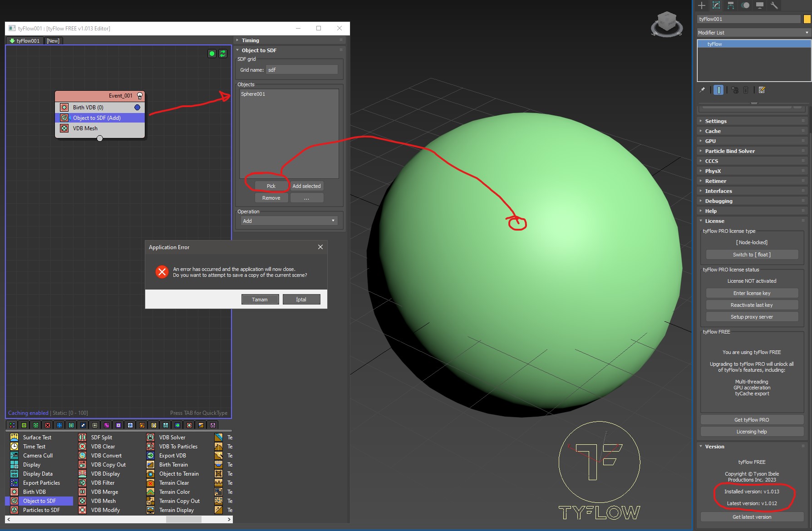Click the Camera Cull operator icon
The width and height of the screenshot is (812, 531).
point(15,456)
